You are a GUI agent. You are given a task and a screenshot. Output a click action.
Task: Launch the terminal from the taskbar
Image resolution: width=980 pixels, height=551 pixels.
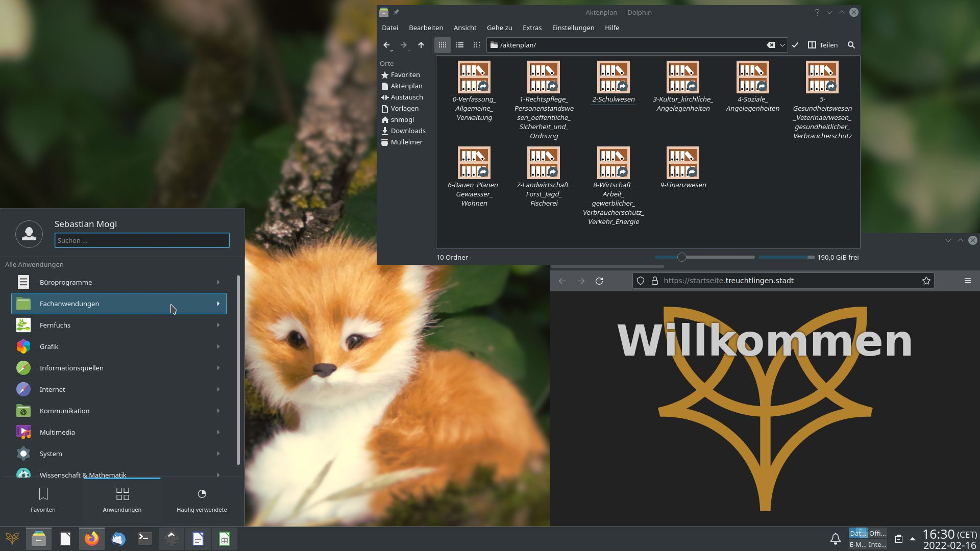pyautogui.click(x=145, y=539)
